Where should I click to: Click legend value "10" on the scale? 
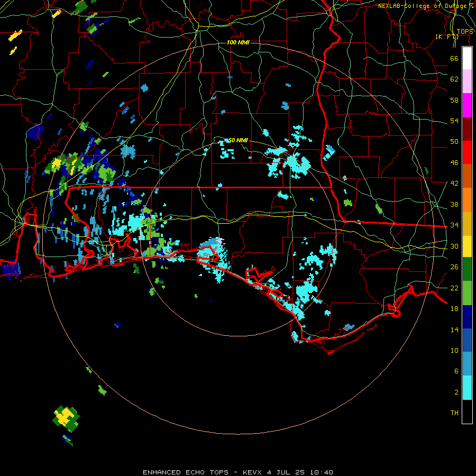coord(454,350)
